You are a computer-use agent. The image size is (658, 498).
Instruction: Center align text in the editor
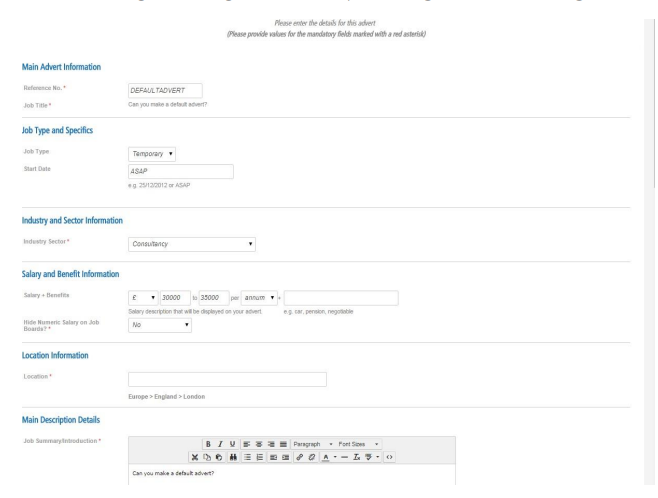[259, 444]
